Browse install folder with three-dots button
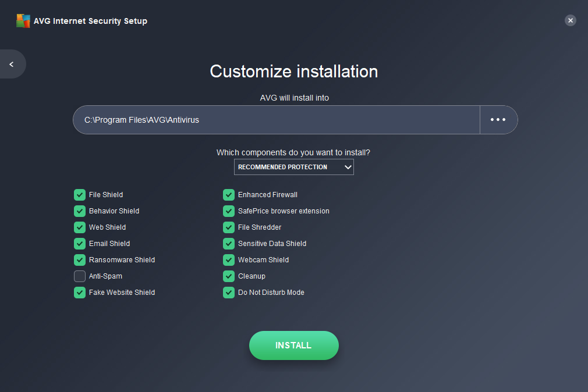Screen dimensions: 588x392 (x=498, y=120)
